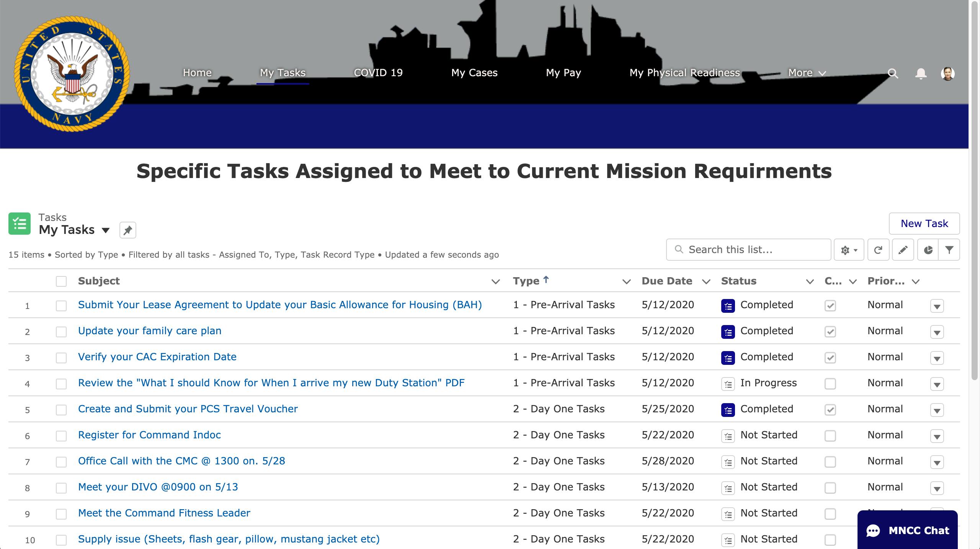Refresh the task list

point(879,250)
